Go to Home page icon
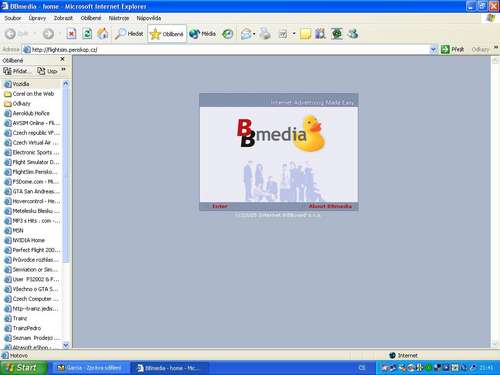Viewport: 500px width, 375px height. click(x=103, y=33)
